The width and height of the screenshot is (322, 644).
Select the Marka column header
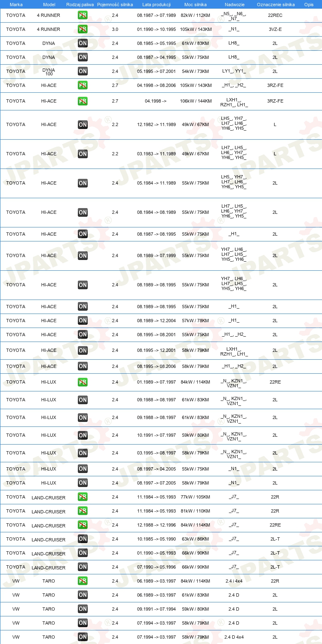(x=16, y=5)
